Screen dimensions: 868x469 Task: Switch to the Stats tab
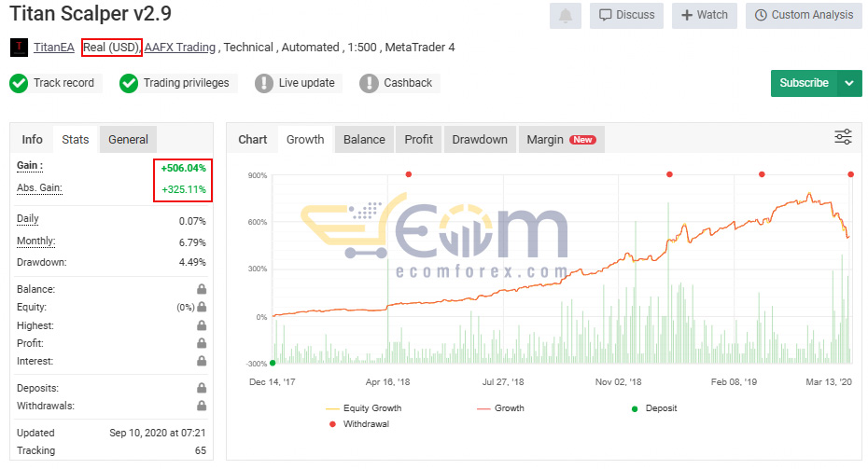(76, 139)
